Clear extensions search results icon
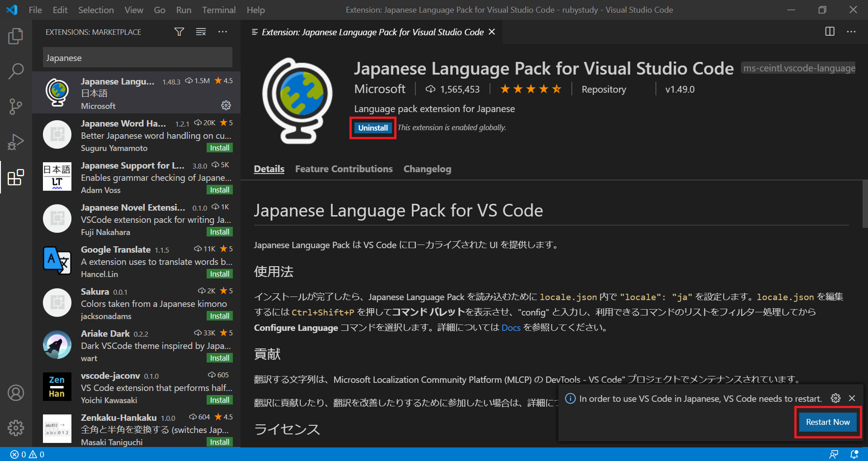868x461 pixels. coord(201,32)
